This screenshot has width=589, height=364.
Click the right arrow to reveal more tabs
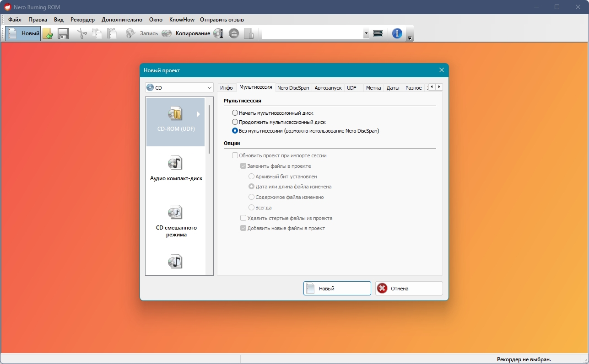[x=439, y=86]
